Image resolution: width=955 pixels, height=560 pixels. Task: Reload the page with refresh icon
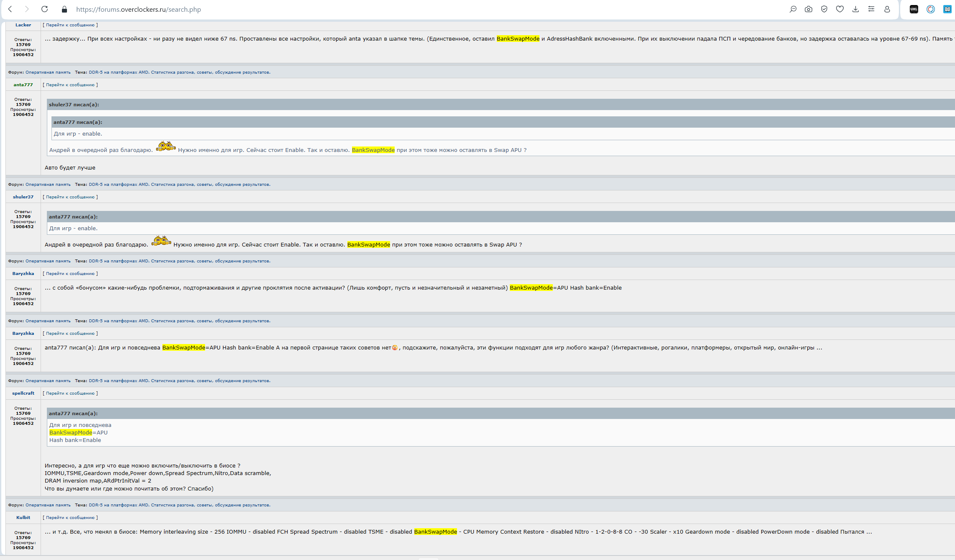pyautogui.click(x=45, y=9)
